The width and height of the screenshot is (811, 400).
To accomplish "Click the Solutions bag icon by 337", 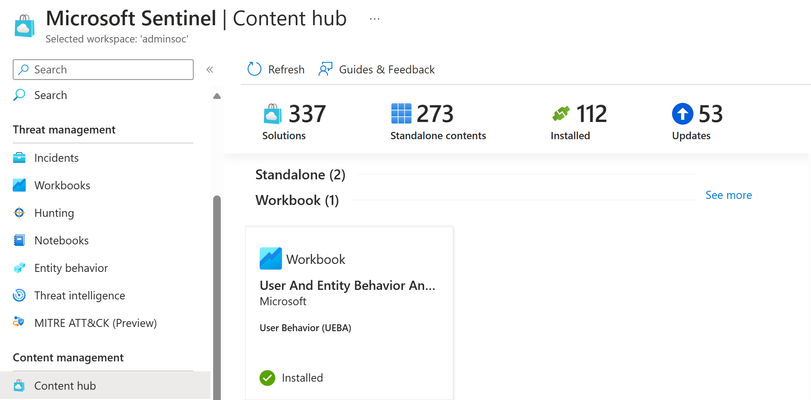I will tap(273, 113).
